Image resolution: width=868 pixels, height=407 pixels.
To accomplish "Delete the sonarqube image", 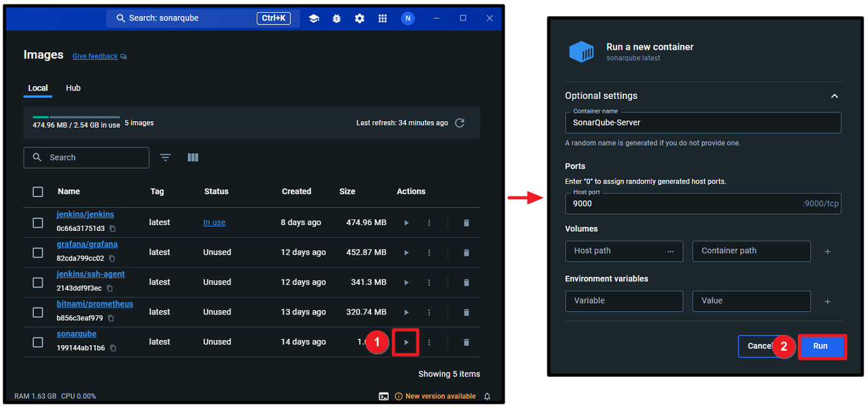I will 466,343.
